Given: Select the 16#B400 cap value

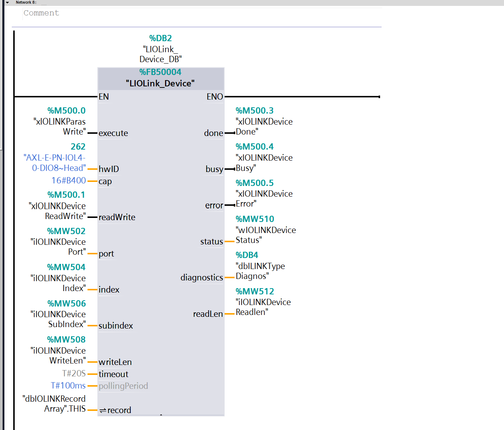Looking at the screenshot, I should click(69, 180).
